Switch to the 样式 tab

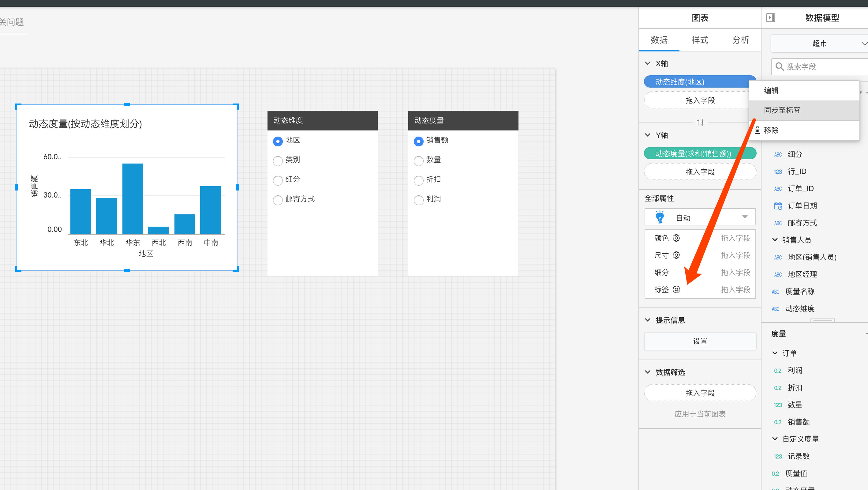pos(700,40)
